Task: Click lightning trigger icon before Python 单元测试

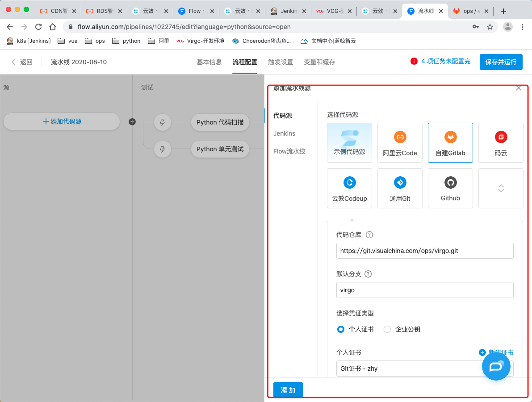Action: (x=163, y=149)
